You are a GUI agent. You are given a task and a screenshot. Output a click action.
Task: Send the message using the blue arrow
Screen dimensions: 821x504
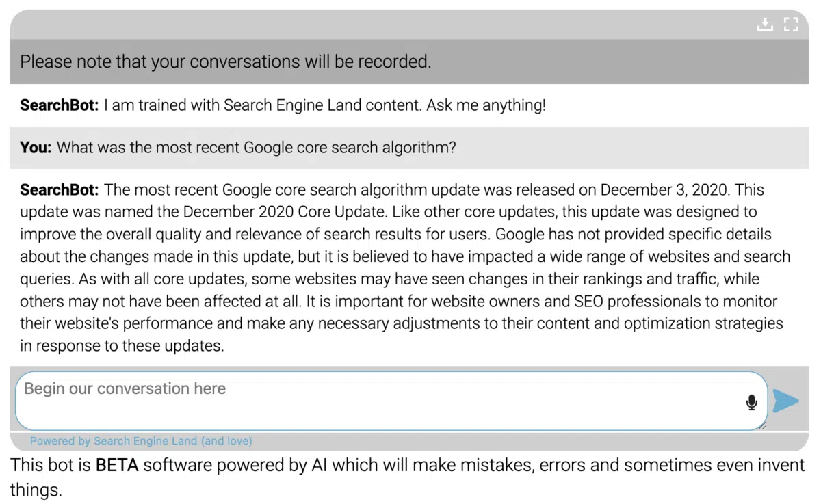(x=785, y=401)
